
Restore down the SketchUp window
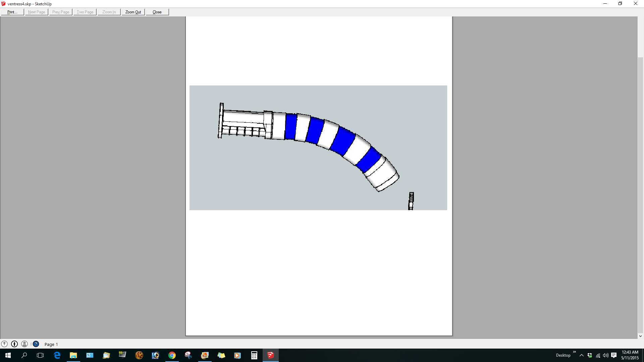[x=620, y=4]
